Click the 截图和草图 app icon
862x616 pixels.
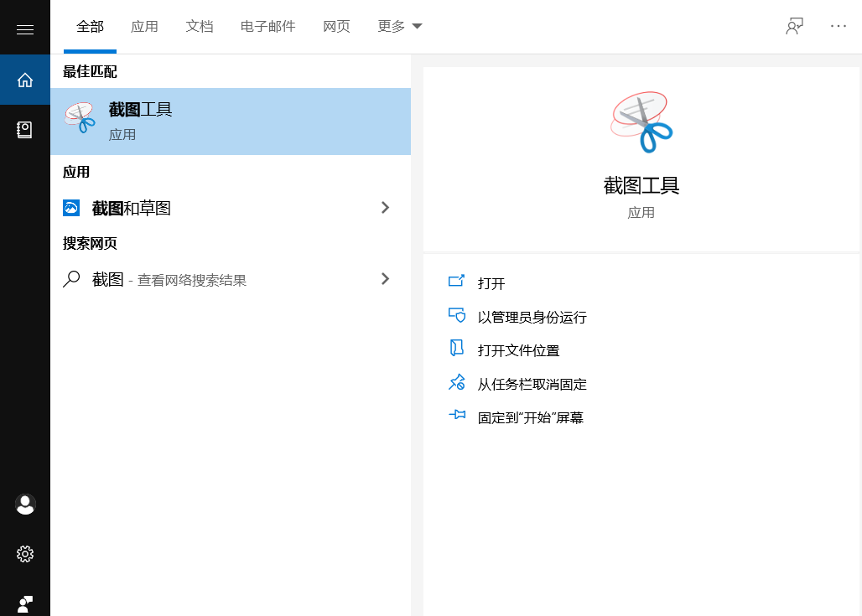coord(71,208)
